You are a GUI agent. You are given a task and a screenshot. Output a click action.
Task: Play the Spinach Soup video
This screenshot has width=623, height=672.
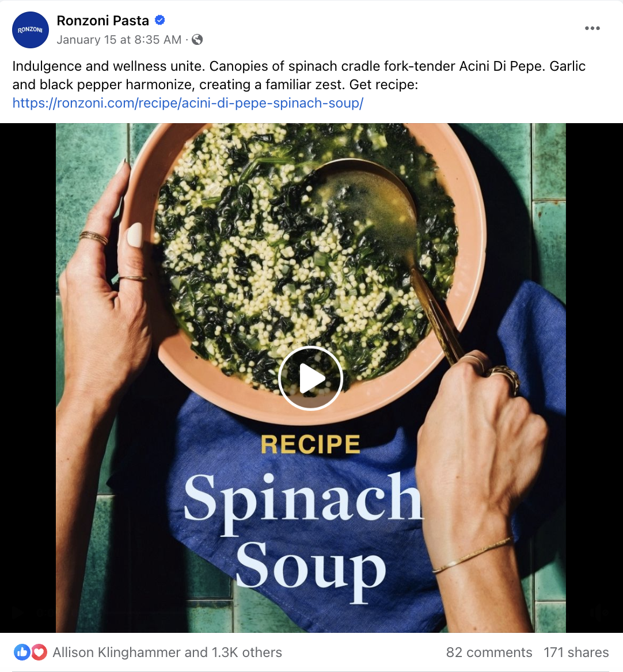point(310,378)
